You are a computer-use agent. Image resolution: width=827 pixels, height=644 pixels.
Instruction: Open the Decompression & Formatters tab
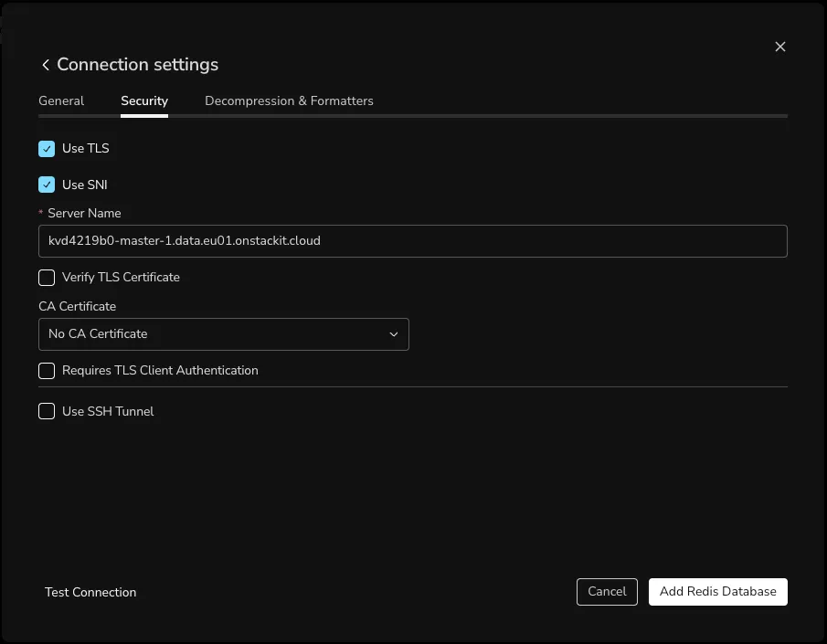(x=289, y=100)
